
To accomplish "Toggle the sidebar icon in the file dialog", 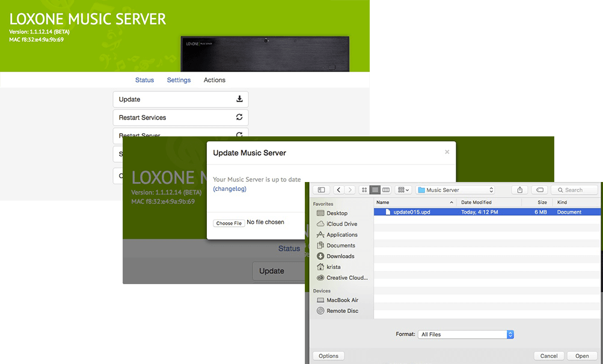I will point(322,189).
